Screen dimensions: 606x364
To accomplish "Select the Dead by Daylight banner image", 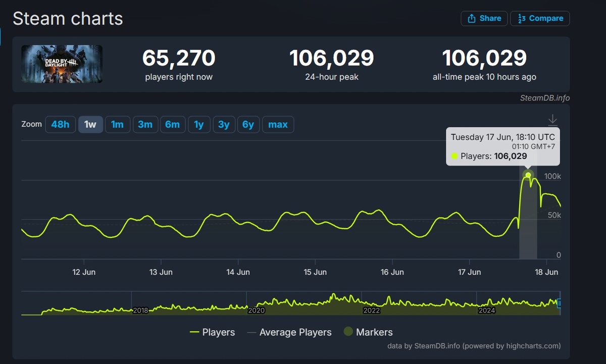I will pyautogui.click(x=61, y=64).
